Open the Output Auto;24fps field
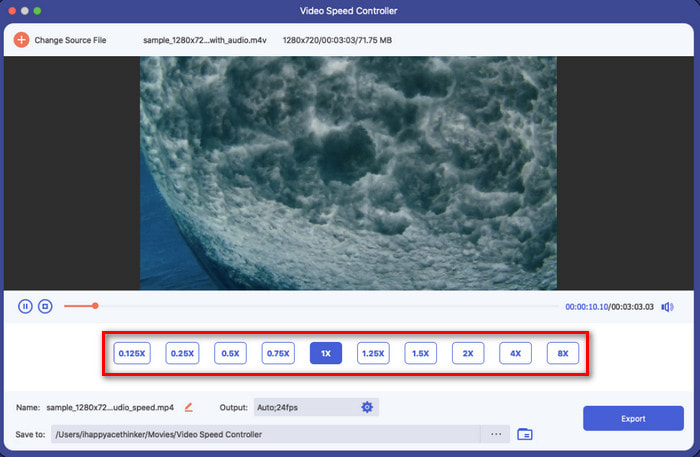This screenshot has height=457, width=700. click(x=316, y=407)
